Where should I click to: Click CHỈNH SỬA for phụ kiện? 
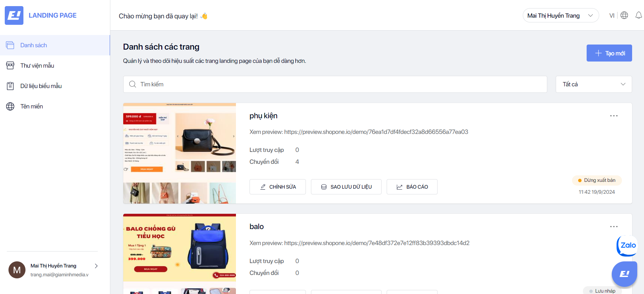coord(278,187)
